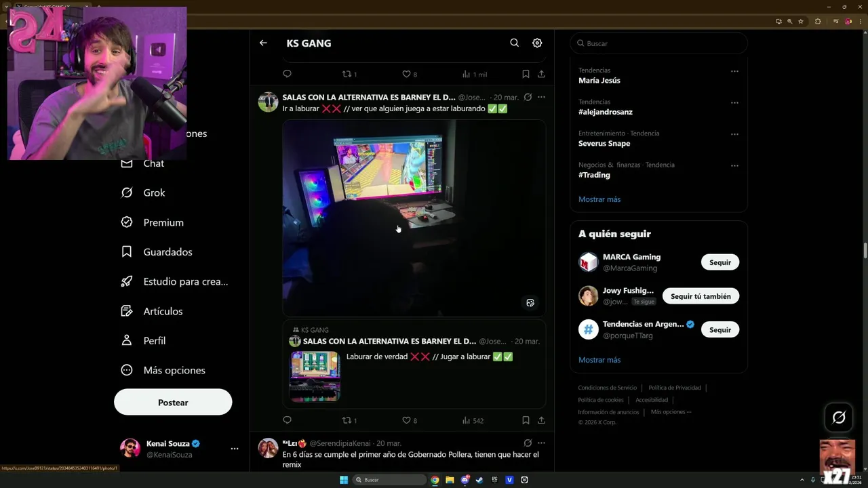The width and height of the screenshot is (868, 488).
Task: Share the post with 1 mil views
Action: 541,74
